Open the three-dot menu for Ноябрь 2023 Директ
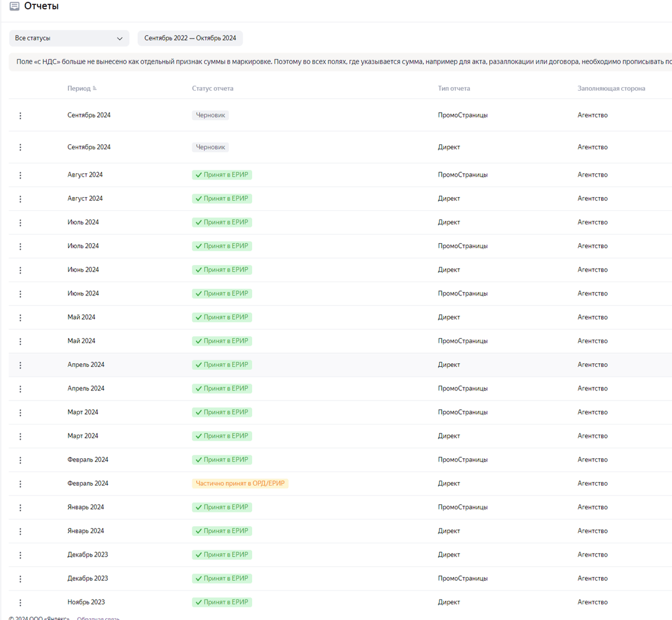Viewport: 672px width, 620px height. 20,603
